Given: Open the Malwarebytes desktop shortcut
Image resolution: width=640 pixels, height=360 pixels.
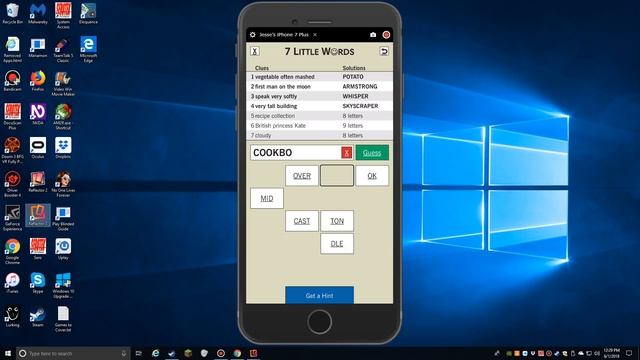Looking at the screenshot, I should [x=38, y=13].
